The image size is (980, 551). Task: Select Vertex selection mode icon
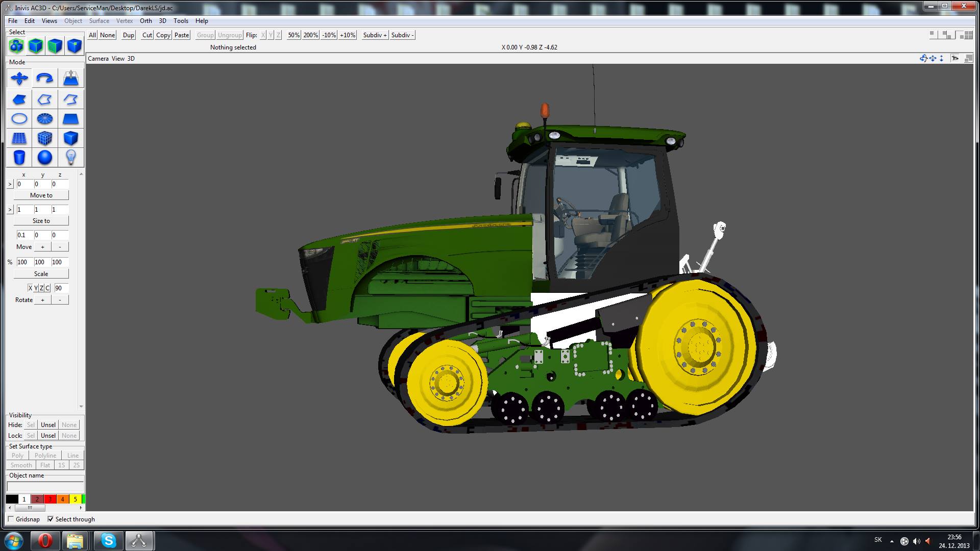coord(75,46)
